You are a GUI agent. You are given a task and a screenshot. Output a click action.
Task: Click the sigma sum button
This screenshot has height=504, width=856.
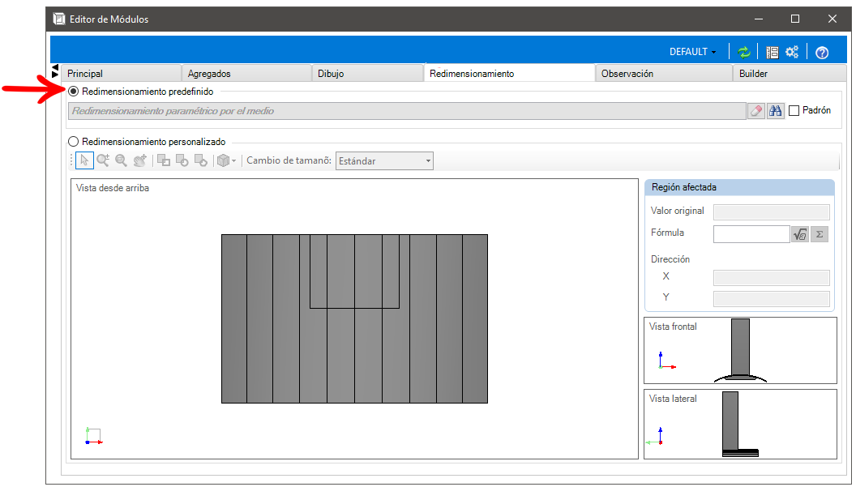pos(820,234)
